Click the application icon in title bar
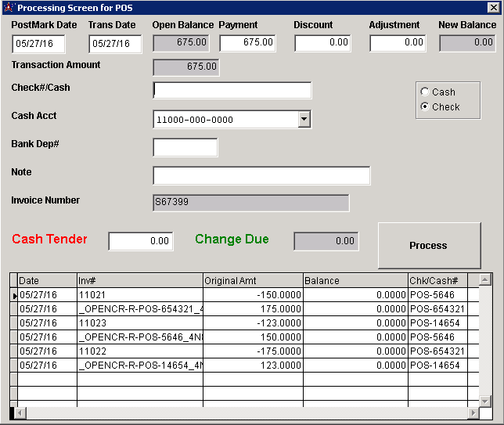The image size is (504, 425). [x=9, y=8]
